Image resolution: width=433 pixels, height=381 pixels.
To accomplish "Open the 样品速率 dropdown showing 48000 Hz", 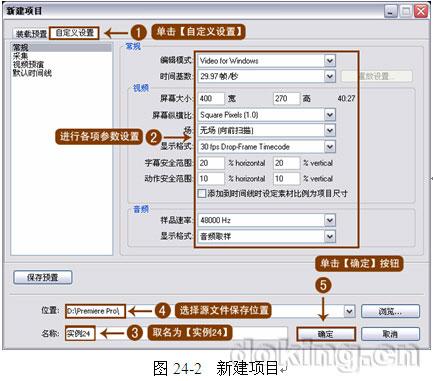I will click(266, 220).
